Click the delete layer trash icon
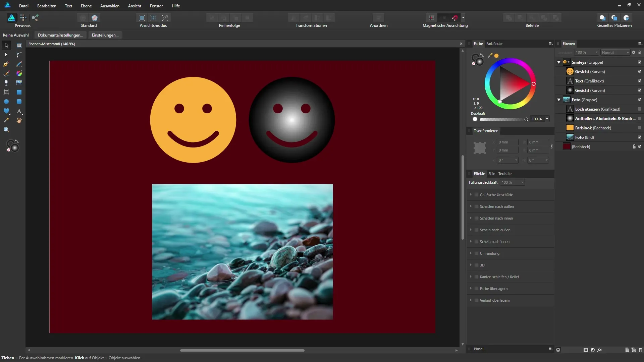 (x=640, y=350)
